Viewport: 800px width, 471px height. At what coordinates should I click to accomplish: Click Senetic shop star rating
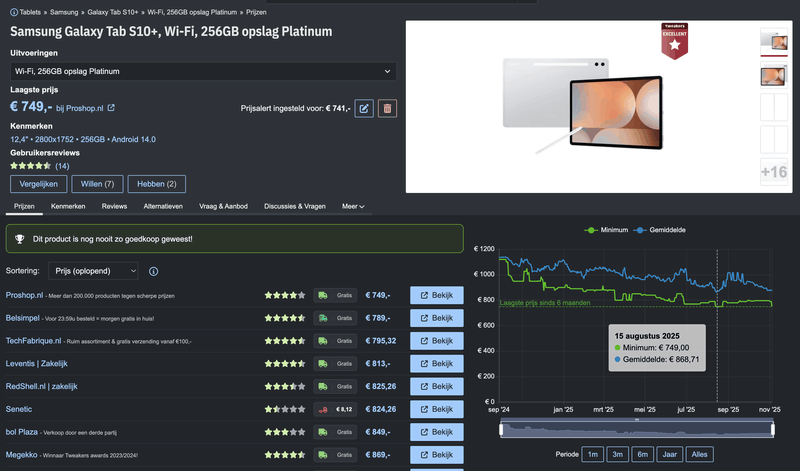click(x=285, y=409)
